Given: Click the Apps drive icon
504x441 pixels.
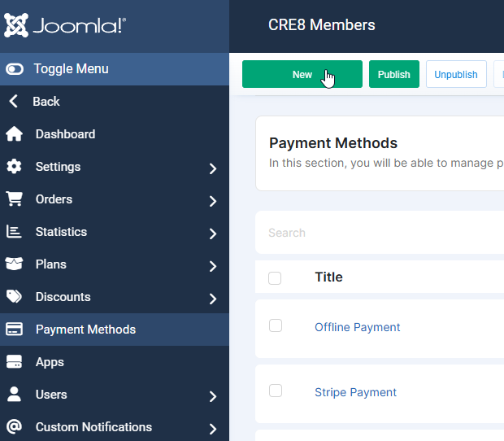Looking at the screenshot, I should coord(14,362).
